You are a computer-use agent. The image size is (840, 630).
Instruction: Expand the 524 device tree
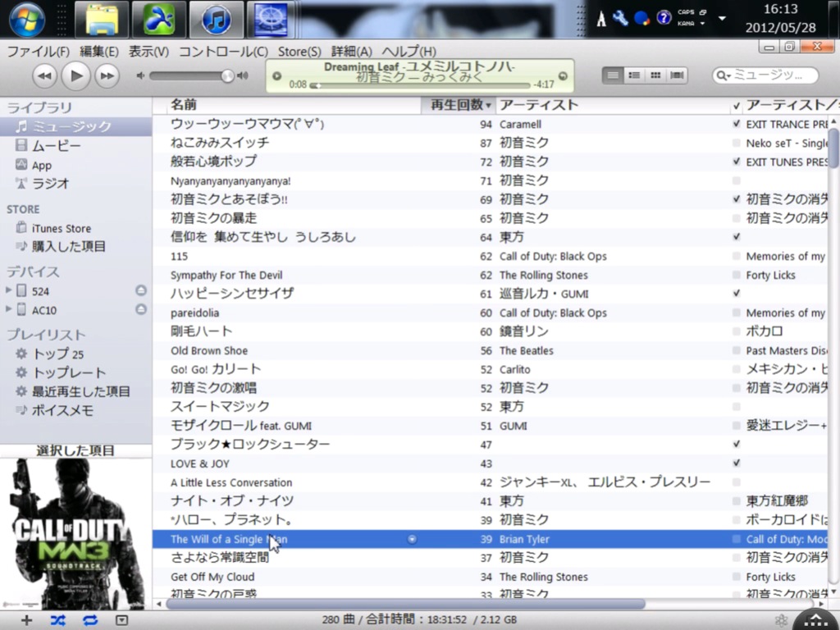coord(8,290)
